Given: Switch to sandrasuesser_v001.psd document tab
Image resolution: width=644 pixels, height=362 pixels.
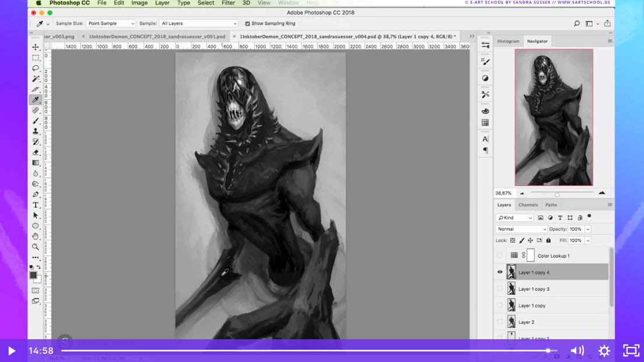Looking at the screenshot, I should coord(157,37).
